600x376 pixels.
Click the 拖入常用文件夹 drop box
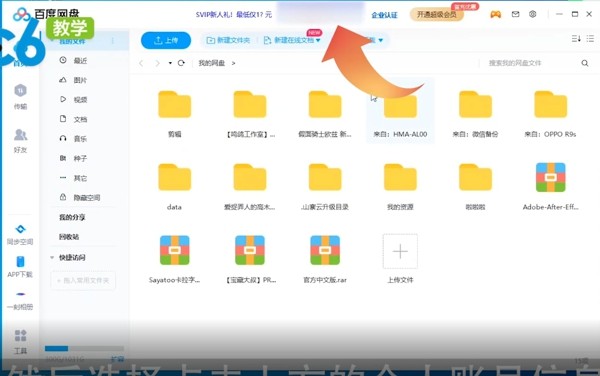83,280
